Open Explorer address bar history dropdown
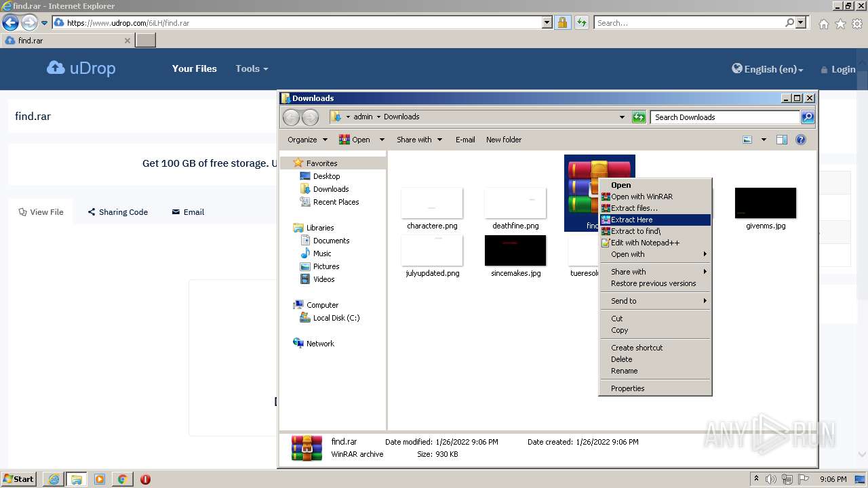This screenshot has width=868, height=488. click(x=622, y=117)
